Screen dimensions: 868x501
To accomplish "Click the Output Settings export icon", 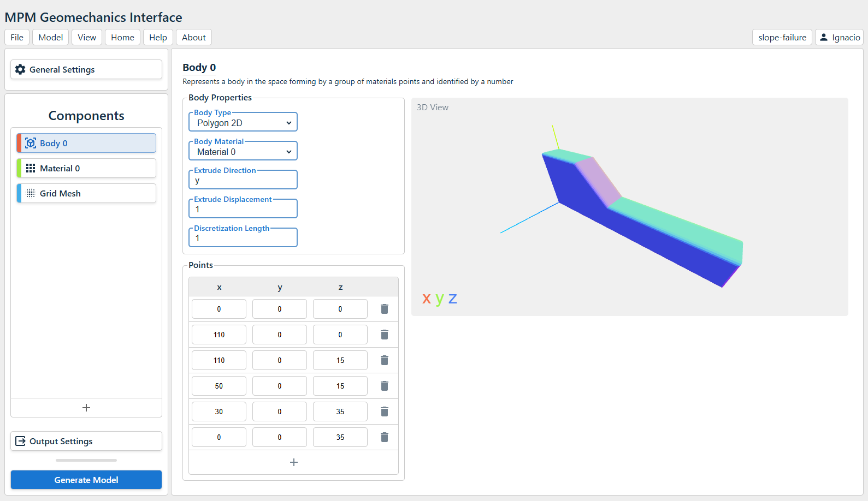I will (20, 441).
